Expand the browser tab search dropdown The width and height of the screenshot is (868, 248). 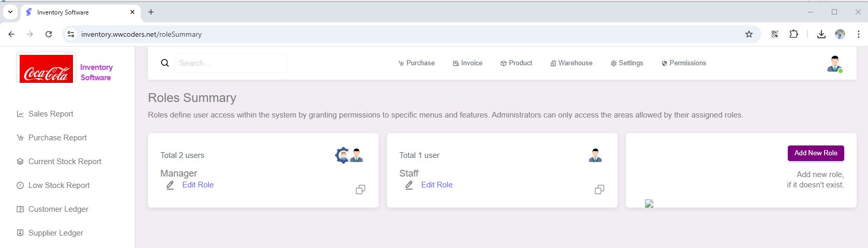coord(10,12)
